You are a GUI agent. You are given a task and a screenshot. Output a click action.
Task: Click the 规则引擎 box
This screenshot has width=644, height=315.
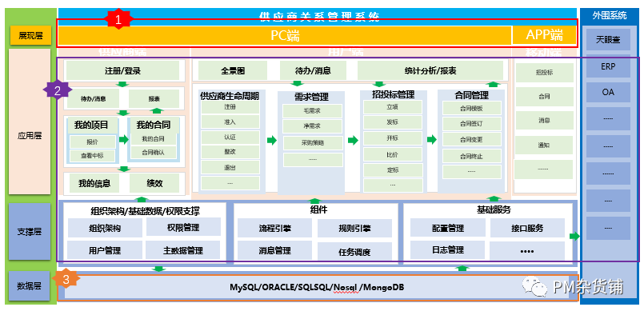pos(355,229)
